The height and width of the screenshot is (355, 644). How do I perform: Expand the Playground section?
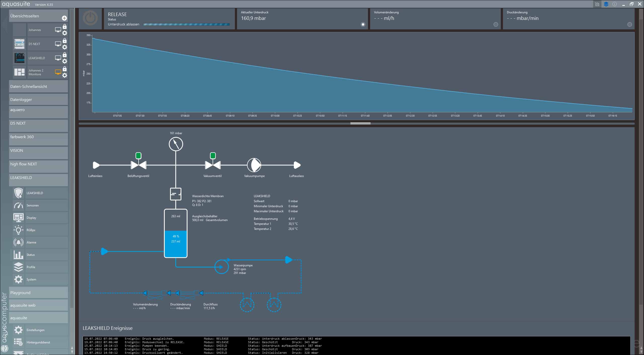pyautogui.click(x=38, y=293)
